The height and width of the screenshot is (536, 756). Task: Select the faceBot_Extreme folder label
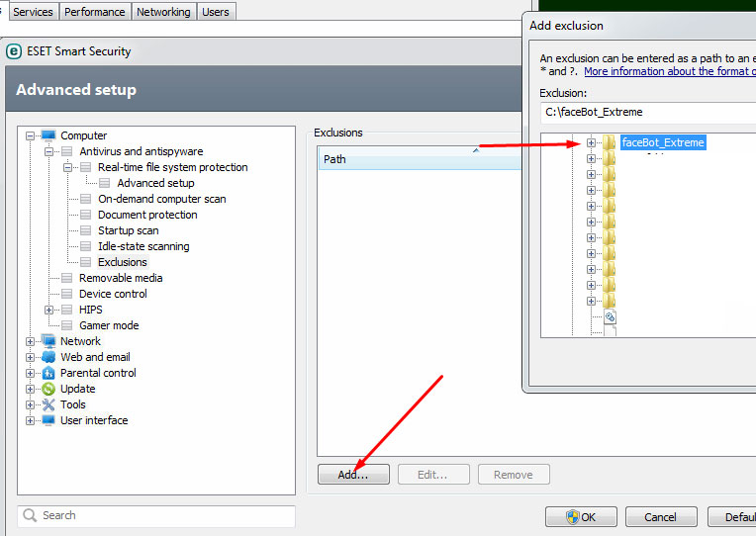click(663, 142)
